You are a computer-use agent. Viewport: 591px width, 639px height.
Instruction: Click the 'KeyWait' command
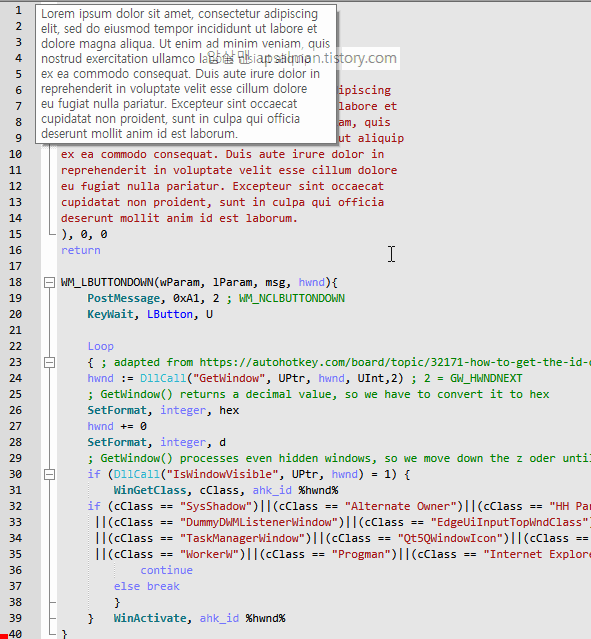[x=110, y=314]
